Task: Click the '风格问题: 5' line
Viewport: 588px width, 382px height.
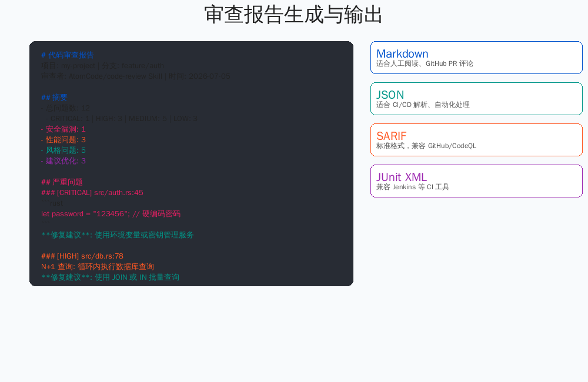Action: coord(64,150)
